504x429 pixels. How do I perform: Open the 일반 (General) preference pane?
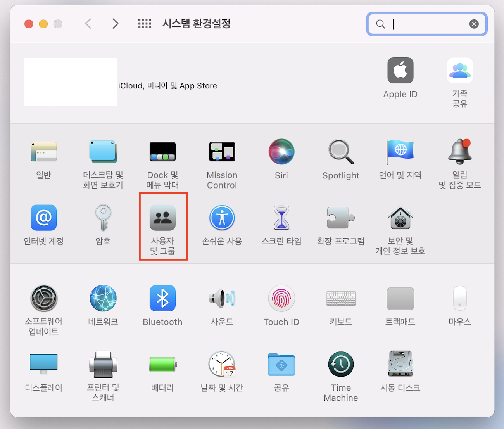[x=43, y=152]
